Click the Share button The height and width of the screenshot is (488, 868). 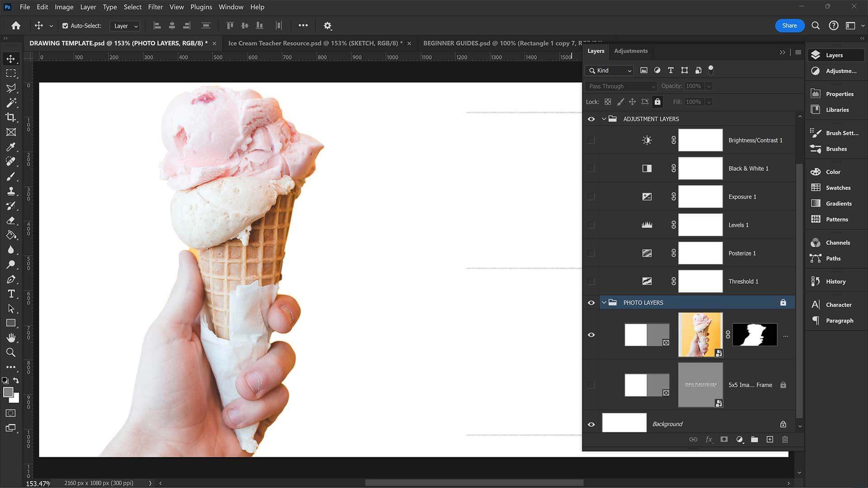tap(789, 25)
